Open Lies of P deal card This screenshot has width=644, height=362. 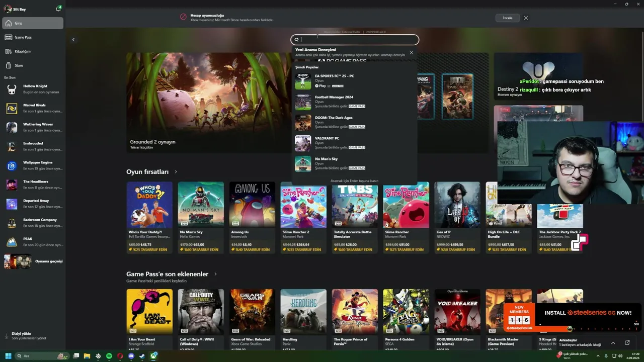pos(457,217)
